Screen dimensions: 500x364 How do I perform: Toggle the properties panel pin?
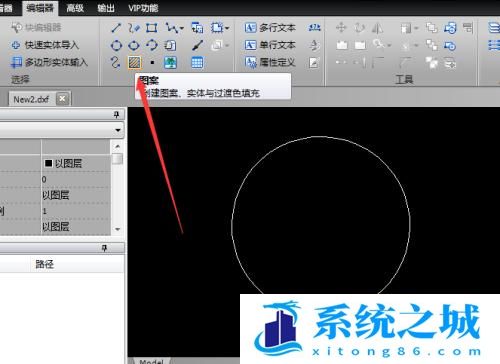coord(116,115)
